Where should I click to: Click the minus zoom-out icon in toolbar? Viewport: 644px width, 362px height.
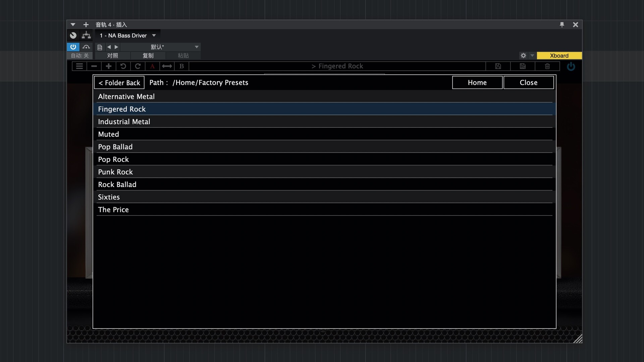pyautogui.click(x=94, y=66)
